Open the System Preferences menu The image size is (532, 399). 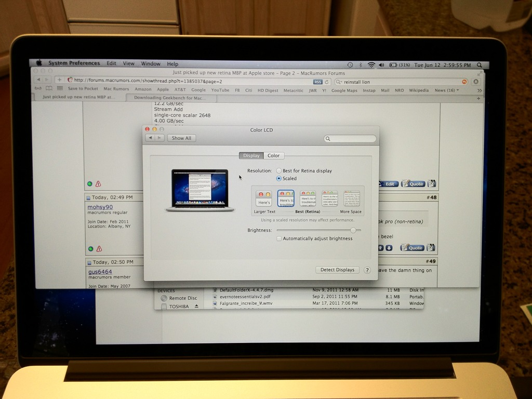74,63
